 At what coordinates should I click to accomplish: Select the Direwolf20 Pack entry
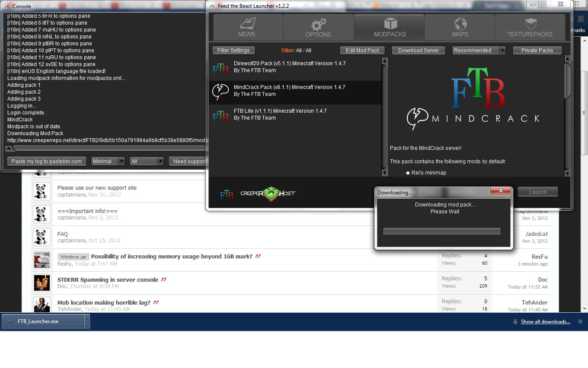pyautogui.click(x=295, y=69)
